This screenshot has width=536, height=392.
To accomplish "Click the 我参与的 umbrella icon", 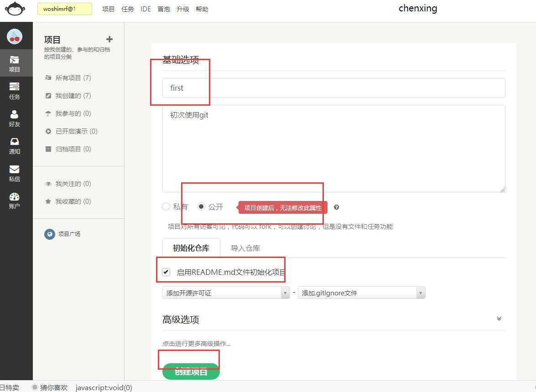I will (x=48, y=113).
